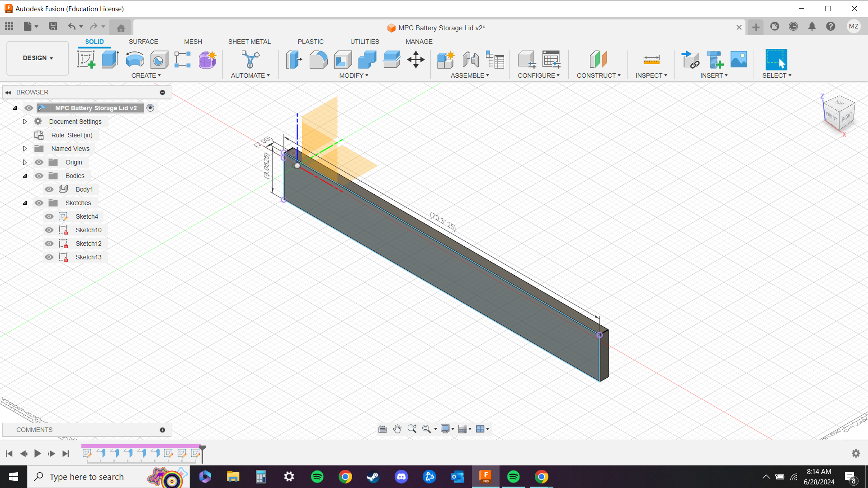Collapse the Sketches folder
This screenshot has width=868, height=488.
click(x=25, y=203)
